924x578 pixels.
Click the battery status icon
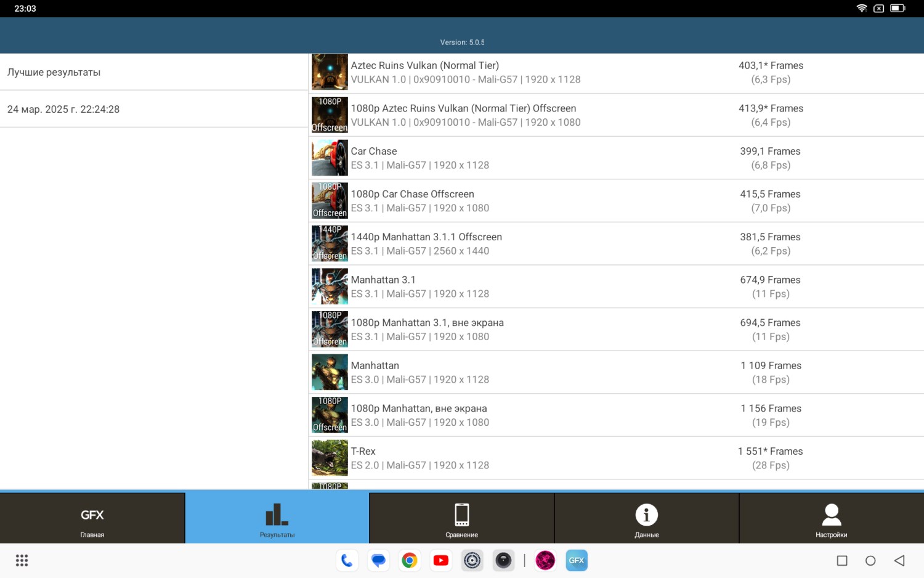(898, 8)
